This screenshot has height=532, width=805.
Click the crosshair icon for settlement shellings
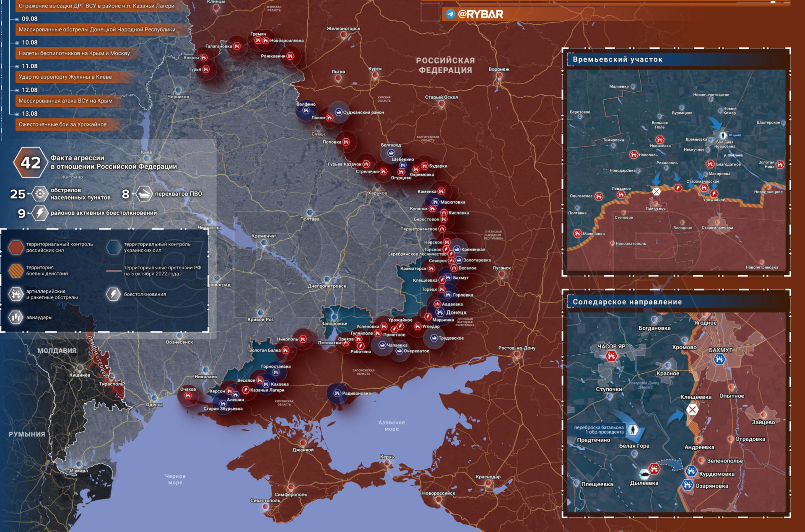pyautogui.click(x=40, y=194)
